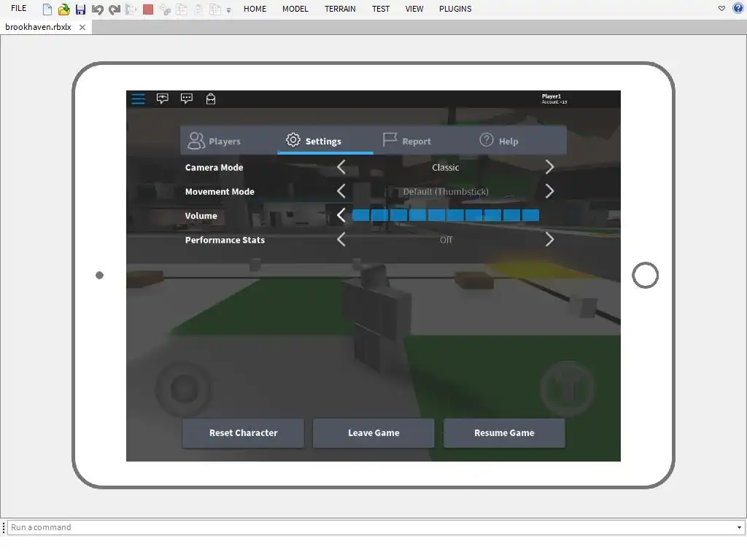Image resolution: width=747 pixels, height=560 pixels.
Task: Switch to the TERRAIN ribbon tab
Action: (340, 9)
